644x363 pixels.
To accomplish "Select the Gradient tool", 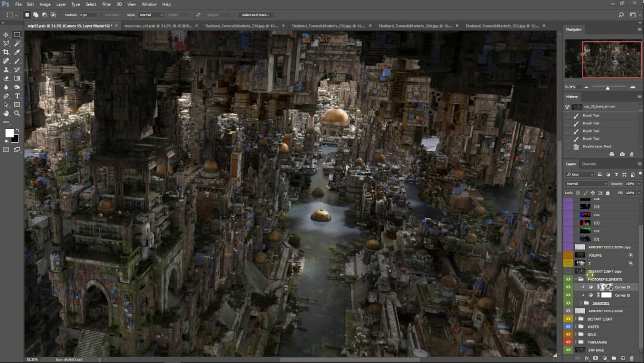I will click(x=17, y=79).
